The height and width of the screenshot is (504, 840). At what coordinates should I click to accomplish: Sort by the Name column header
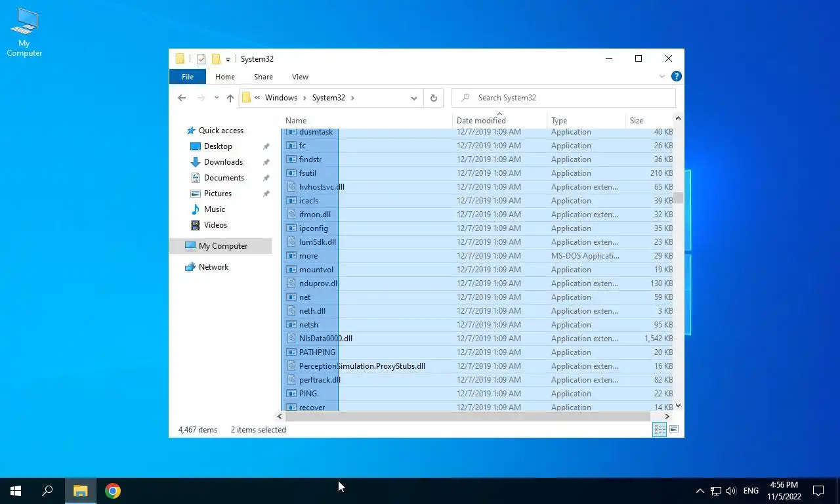[x=367, y=121]
